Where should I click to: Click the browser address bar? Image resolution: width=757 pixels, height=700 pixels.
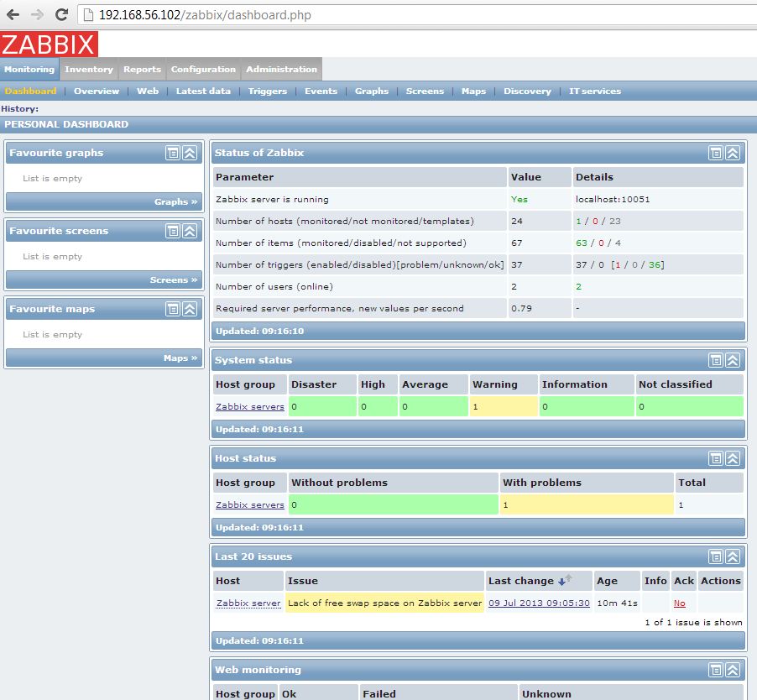[x=252, y=14]
